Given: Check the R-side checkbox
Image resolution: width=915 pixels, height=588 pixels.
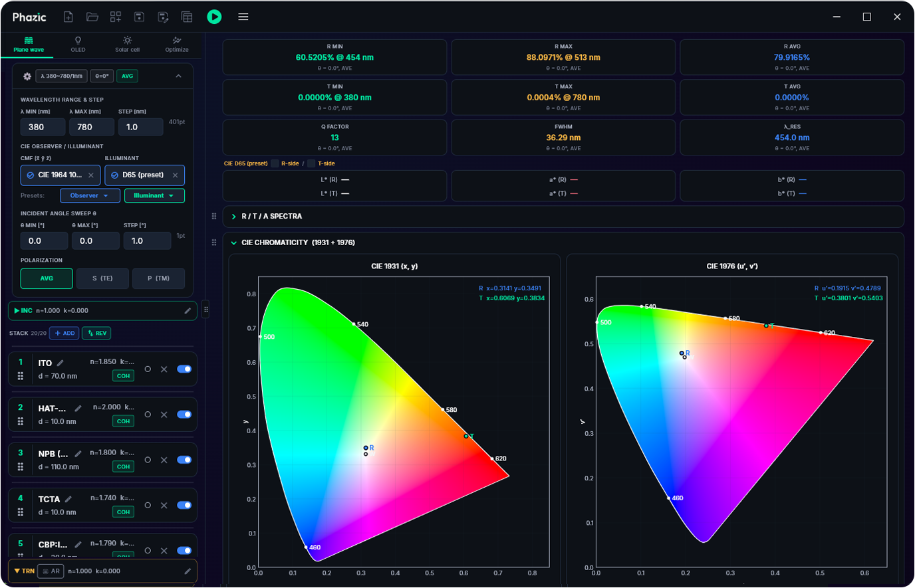Looking at the screenshot, I should point(275,163).
